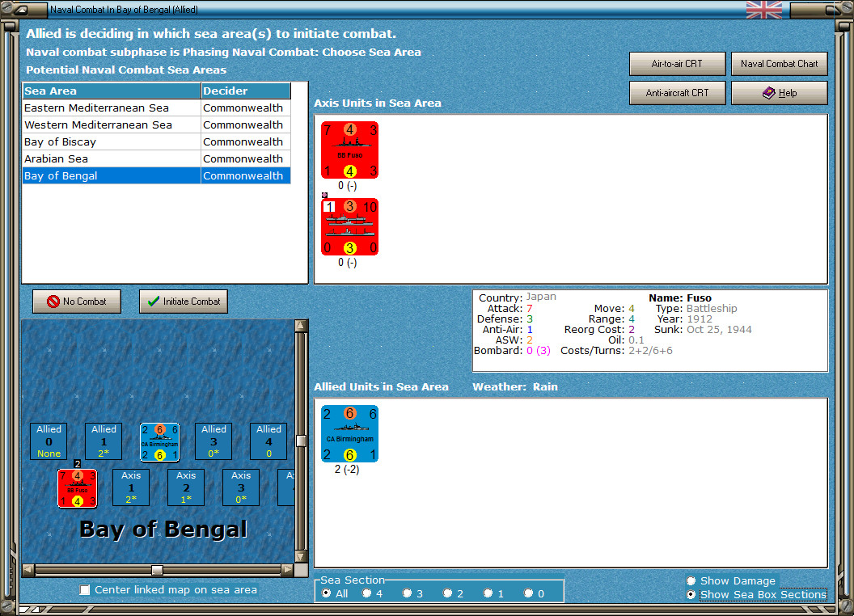Click the Axis 2 sea box section
Viewport: 854px width, 616px height.
[186, 487]
